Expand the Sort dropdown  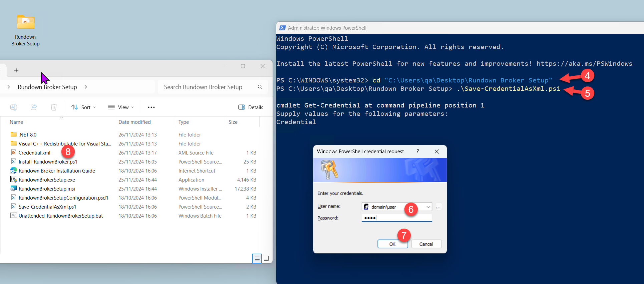83,107
